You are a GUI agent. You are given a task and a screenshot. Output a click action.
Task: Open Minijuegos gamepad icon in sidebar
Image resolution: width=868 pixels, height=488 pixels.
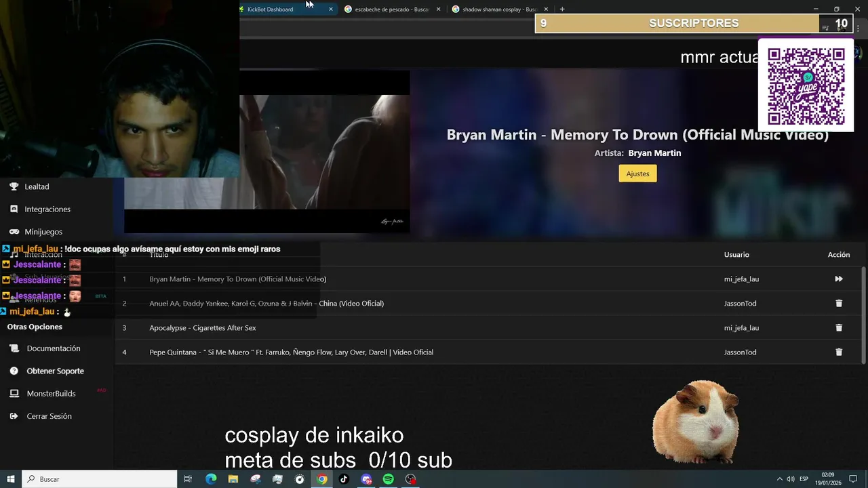14,231
